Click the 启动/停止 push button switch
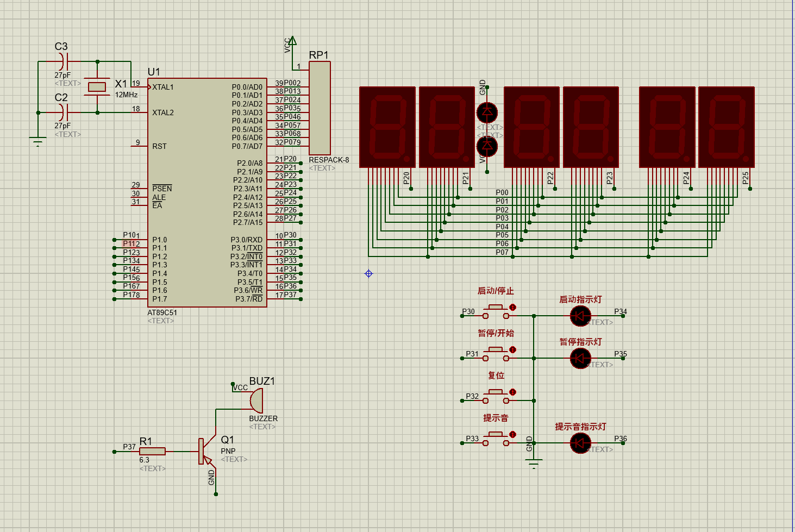This screenshot has width=795, height=532. coord(496,312)
